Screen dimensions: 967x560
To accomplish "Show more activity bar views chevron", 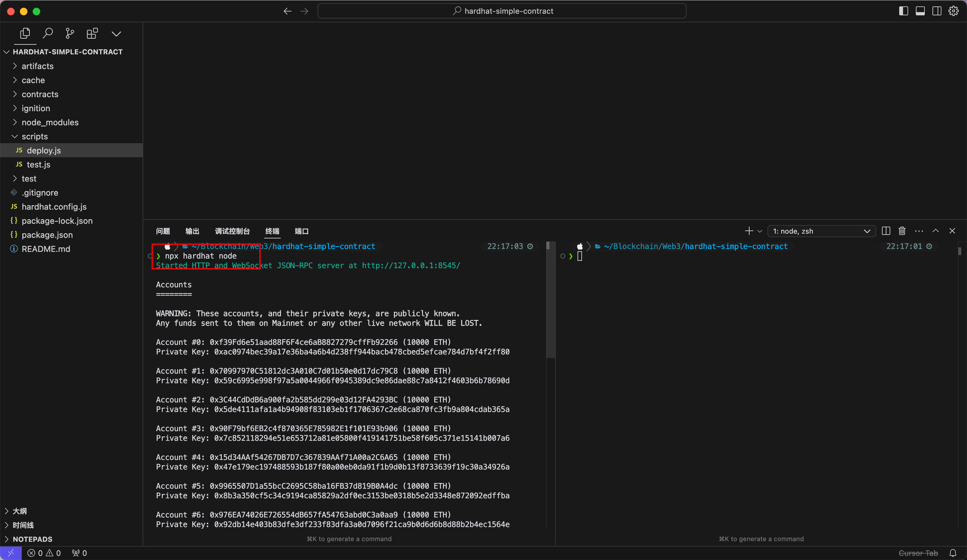I will point(116,34).
